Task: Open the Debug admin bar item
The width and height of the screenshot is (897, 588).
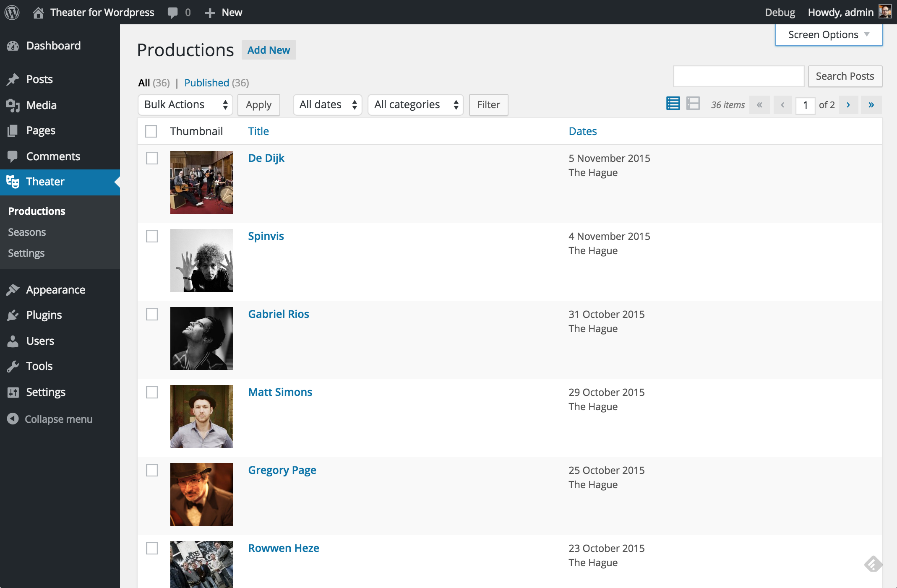Action: coord(780,13)
